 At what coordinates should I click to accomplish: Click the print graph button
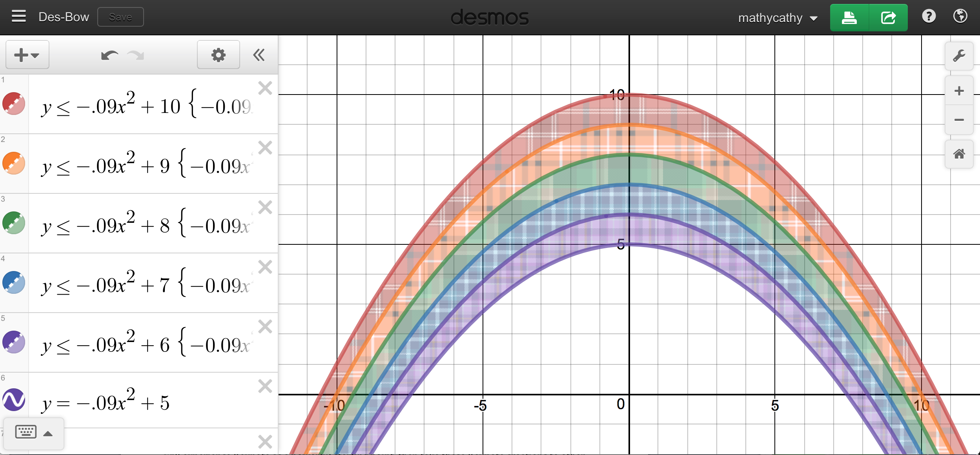849,18
